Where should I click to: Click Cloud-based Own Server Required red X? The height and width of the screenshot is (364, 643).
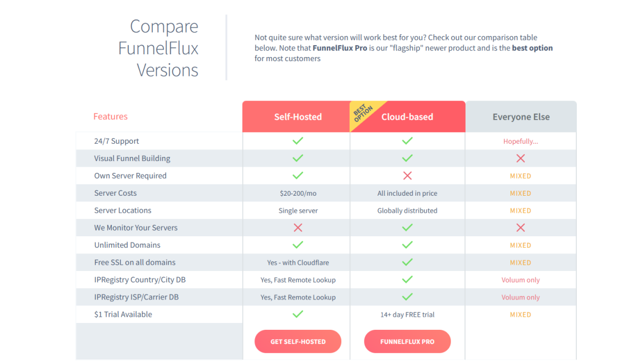click(x=407, y=176)
